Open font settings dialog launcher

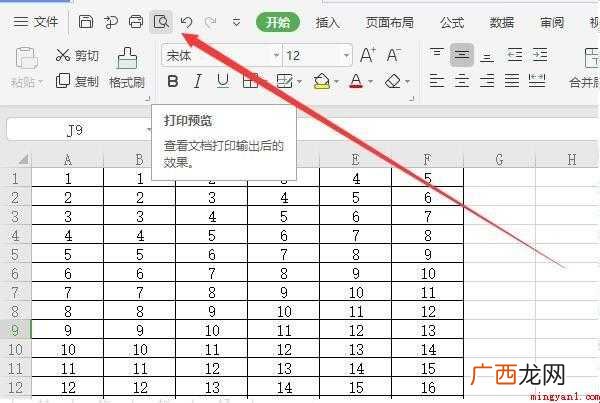[412, 99]
